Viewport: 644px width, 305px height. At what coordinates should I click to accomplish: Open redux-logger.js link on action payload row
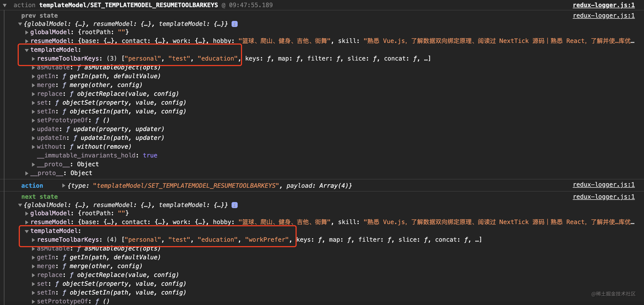[x=603, y=185]
